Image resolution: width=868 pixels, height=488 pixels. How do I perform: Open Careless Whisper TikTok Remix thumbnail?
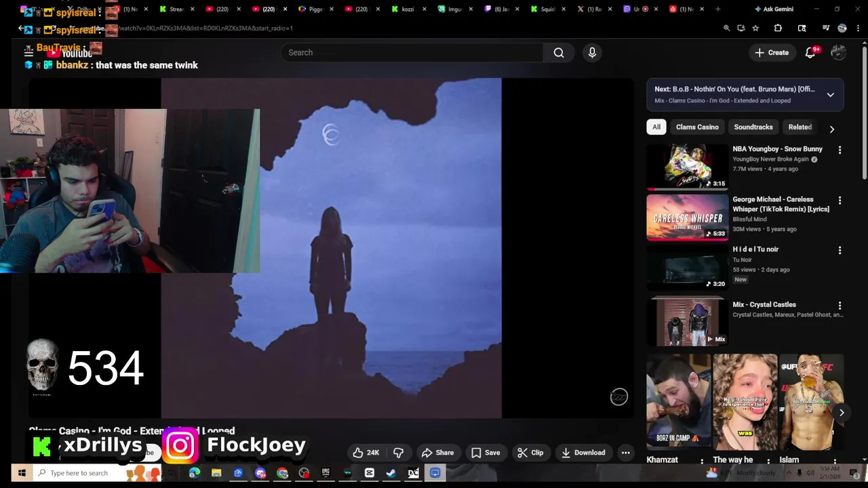tap(688, 218)
